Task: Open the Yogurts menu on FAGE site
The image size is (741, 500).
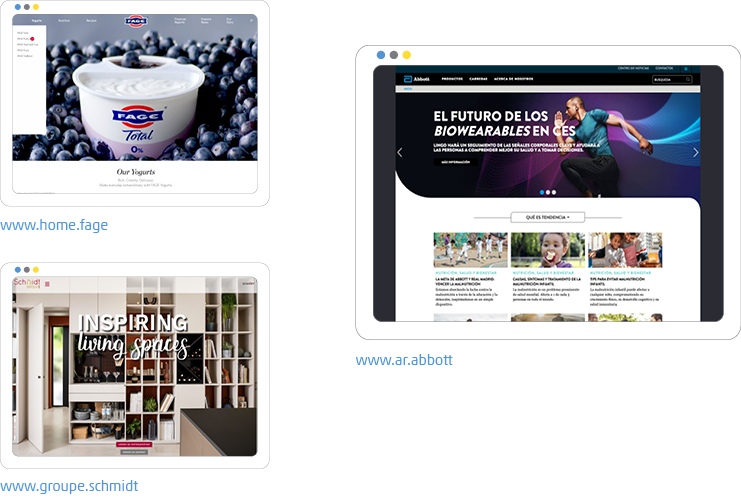Action: tap(37, 20)
